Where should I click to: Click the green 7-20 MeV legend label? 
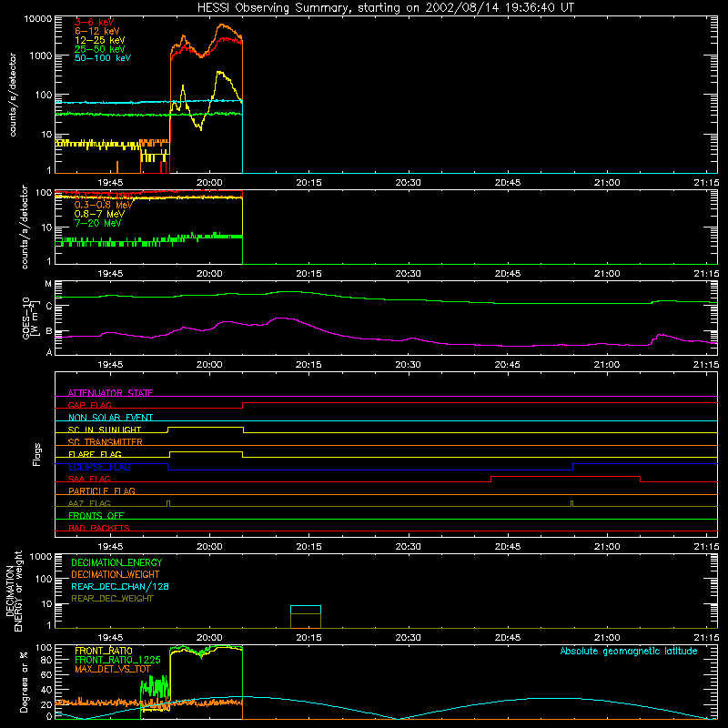tap(97, 223)
